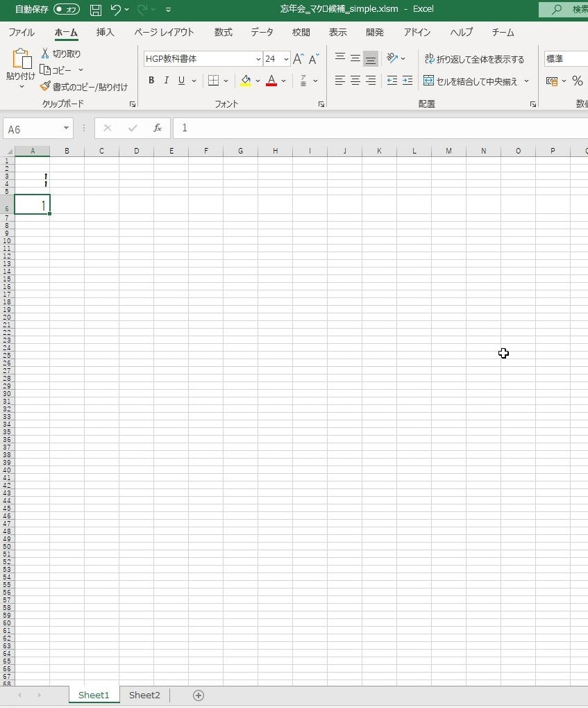
Task: Click Align Right icon
Action: pyautogui.click(x=371, y=81)
